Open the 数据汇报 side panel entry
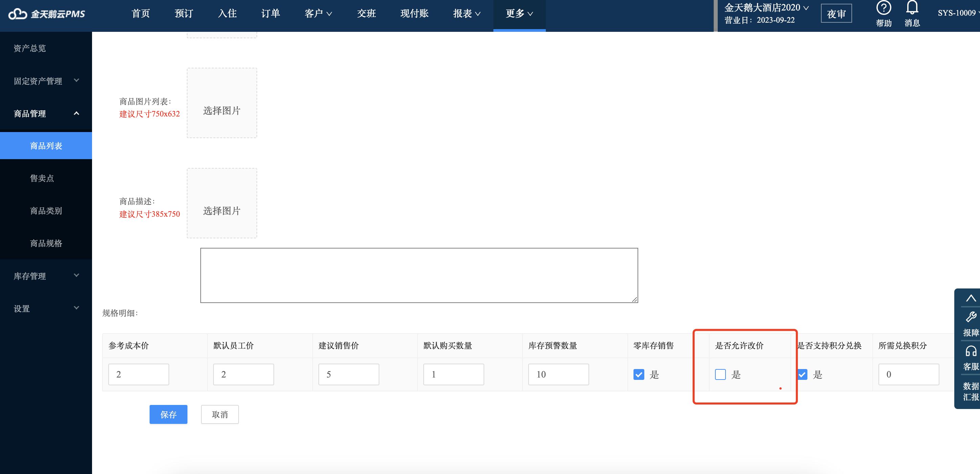Screen dimensions: 980x474 point(971,391)
